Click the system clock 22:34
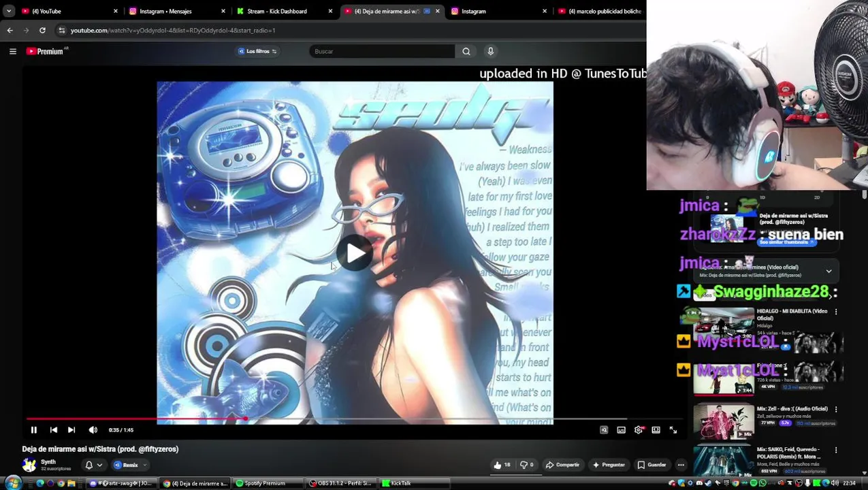Viewport: 868px width, 490px height. [x=849, y=483]
